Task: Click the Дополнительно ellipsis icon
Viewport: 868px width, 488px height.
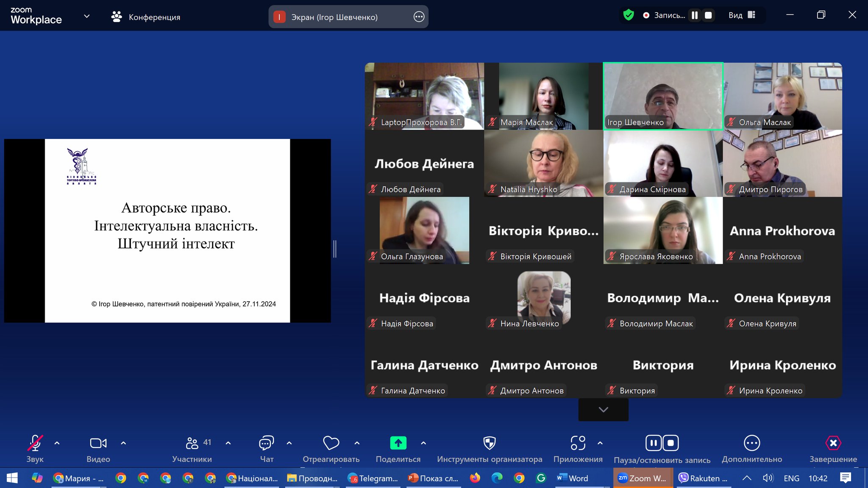Action: tap(752, 443)
